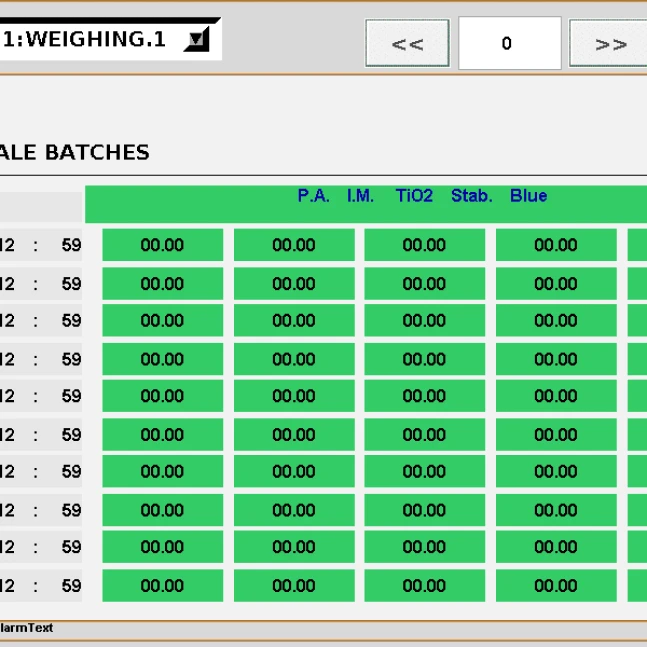Select the first 00.00 cell in the bottom row
647x647 pixels.
[x=163, y=586]
